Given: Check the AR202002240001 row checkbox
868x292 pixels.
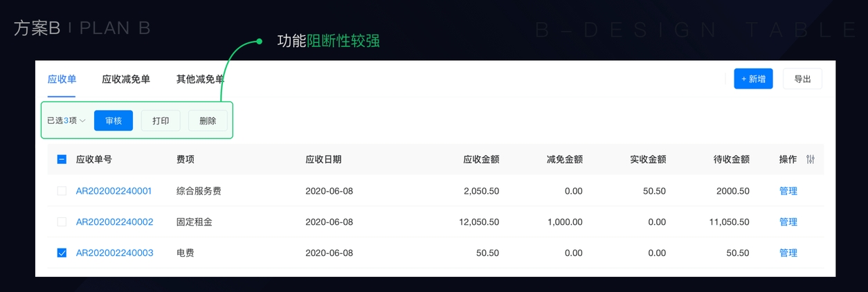Looking at the screenshot, I should click(x=62, y=191).
